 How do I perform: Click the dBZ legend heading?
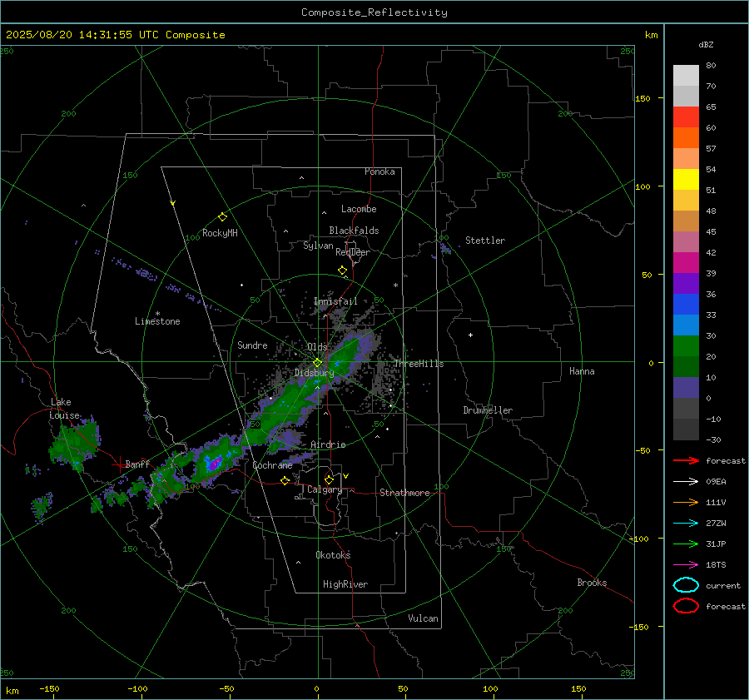click(x=706, y=45)
